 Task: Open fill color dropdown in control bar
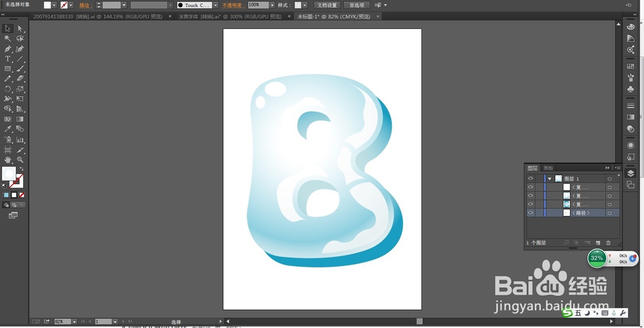(54, 5)
